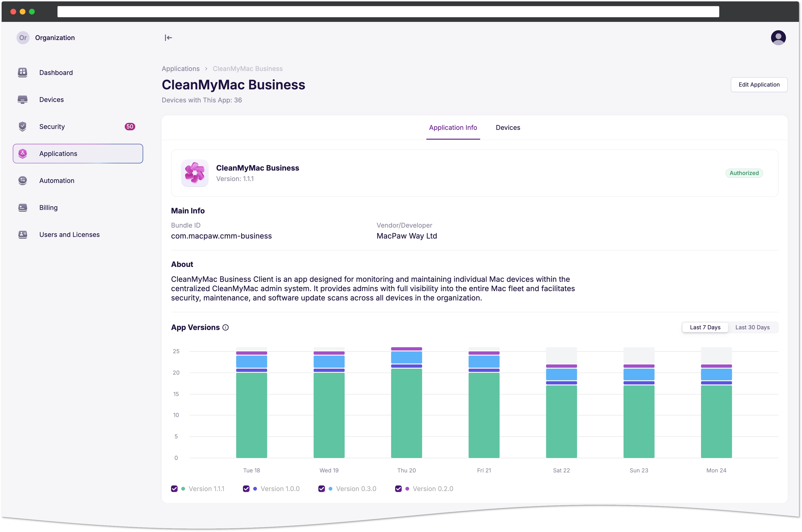Open Security from the sidebar
Screen dimensions: 802x532
click(x=78, y=127)
